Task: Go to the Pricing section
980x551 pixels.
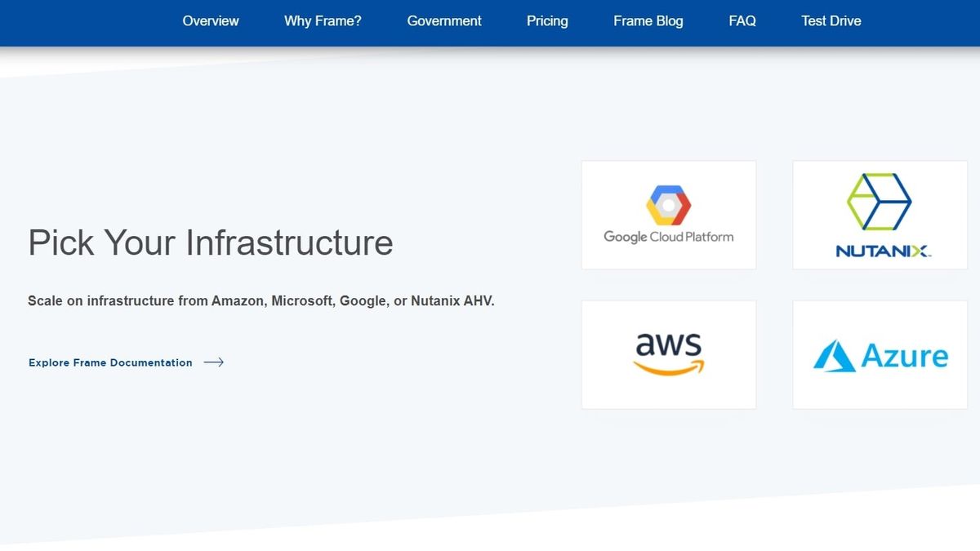Action: tap(547, 21)
